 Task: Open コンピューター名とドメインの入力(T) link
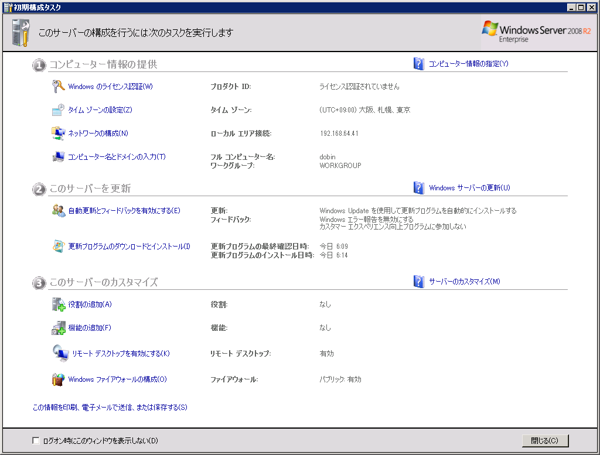[117, 157]
